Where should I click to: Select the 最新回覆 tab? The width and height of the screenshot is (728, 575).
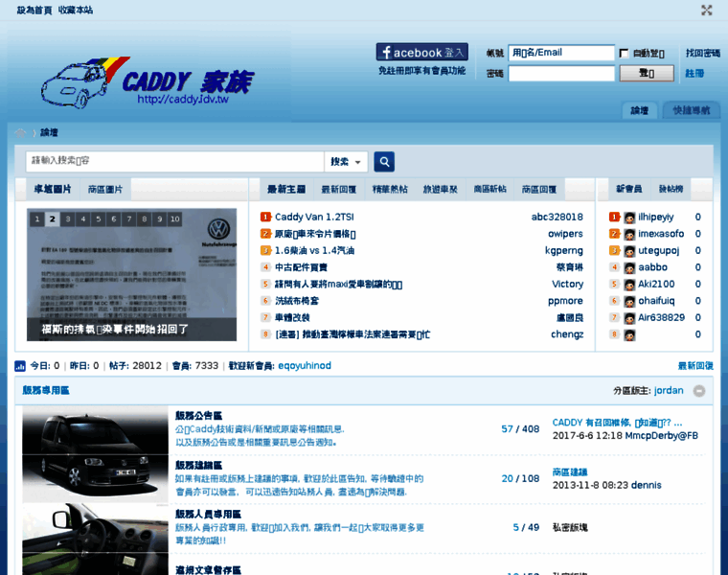pos(339,189)
